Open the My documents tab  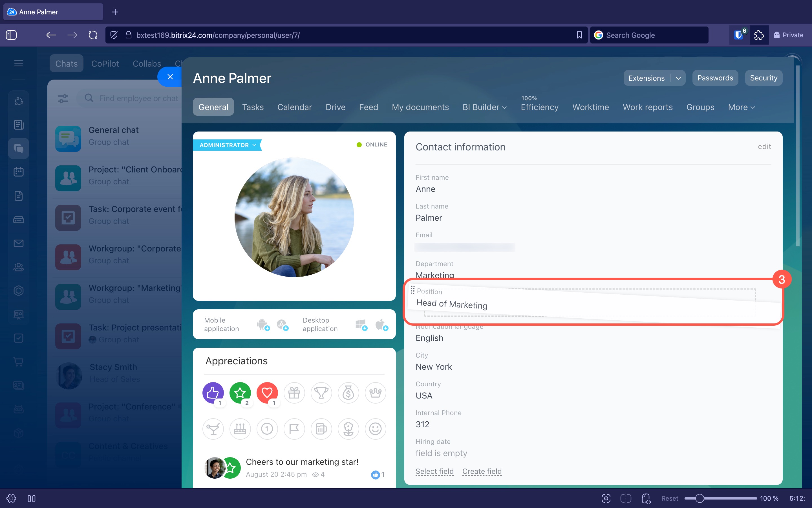pos(420,107)
